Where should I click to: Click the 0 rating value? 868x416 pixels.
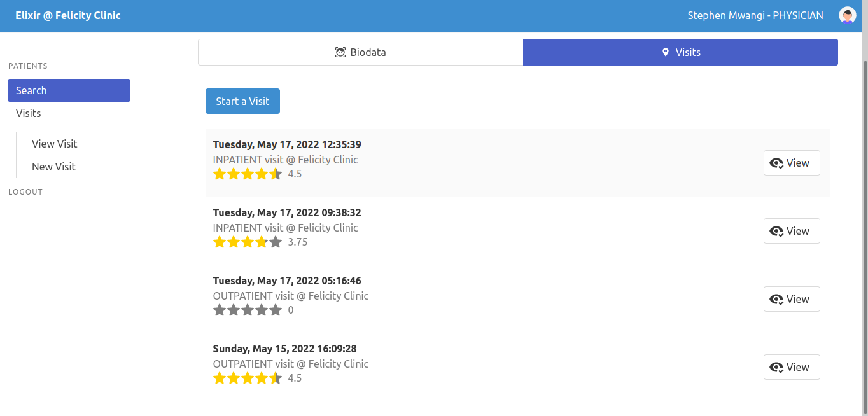pyautogui.click(x=291, y=310)
